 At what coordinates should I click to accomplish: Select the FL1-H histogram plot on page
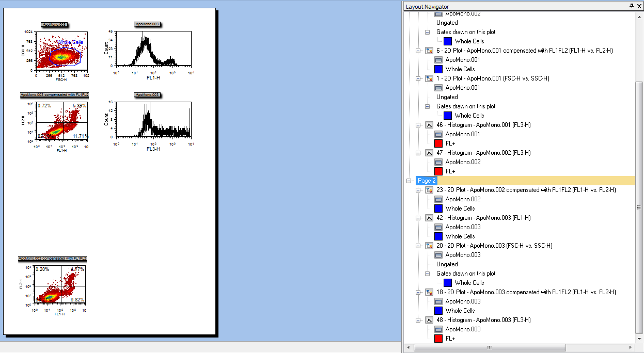pyautogui.click(x=153, y=49)
